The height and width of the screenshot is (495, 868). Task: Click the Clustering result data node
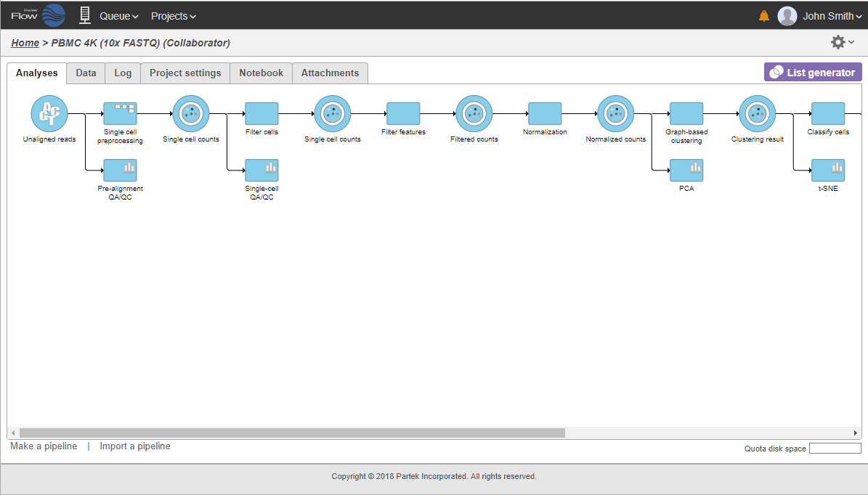[x=757, y=113]
